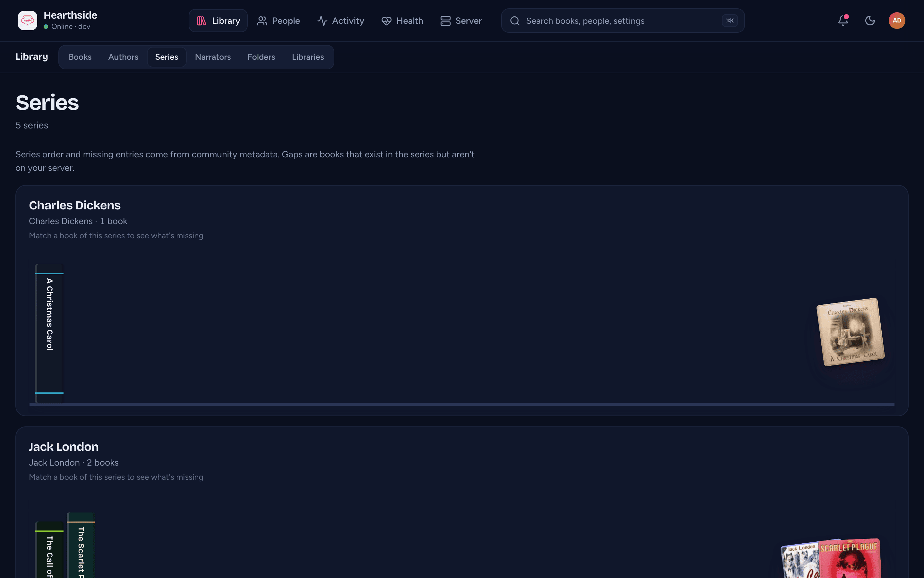Viewport: 924px width, 578px height.
Task: Open the Server section
Action: pos(461,21)
